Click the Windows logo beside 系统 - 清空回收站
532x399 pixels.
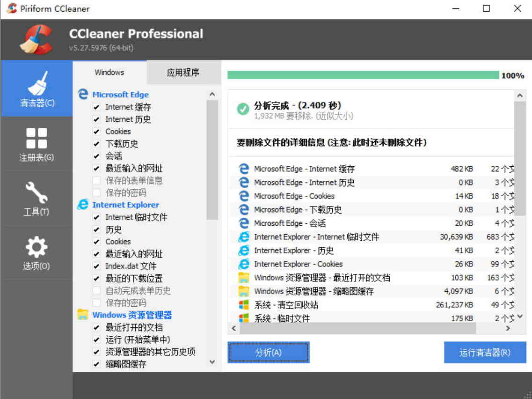tap(244, 304)
